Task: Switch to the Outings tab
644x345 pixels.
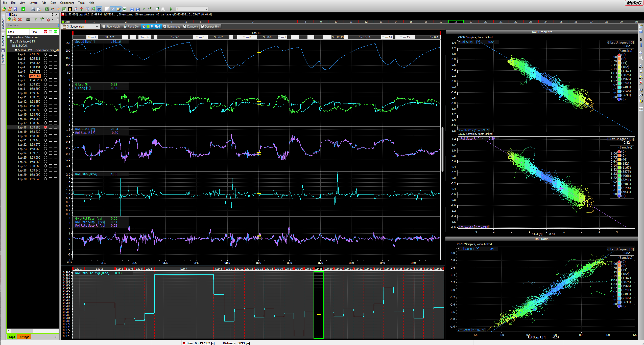Action: (x=24, y=337)
